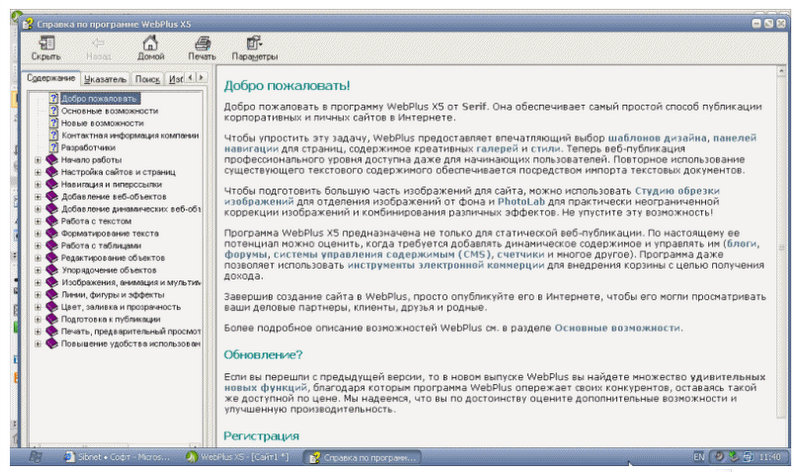Viewport: 800px width, 472px height.
Task: Expand the Повышение удобства использования node
Action: pos(38,343)
